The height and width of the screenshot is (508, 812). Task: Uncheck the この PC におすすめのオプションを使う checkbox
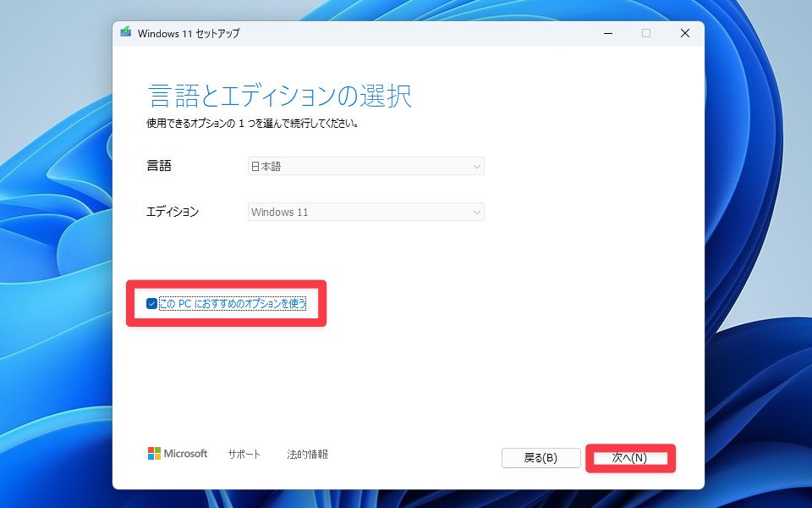pos(151,303)
